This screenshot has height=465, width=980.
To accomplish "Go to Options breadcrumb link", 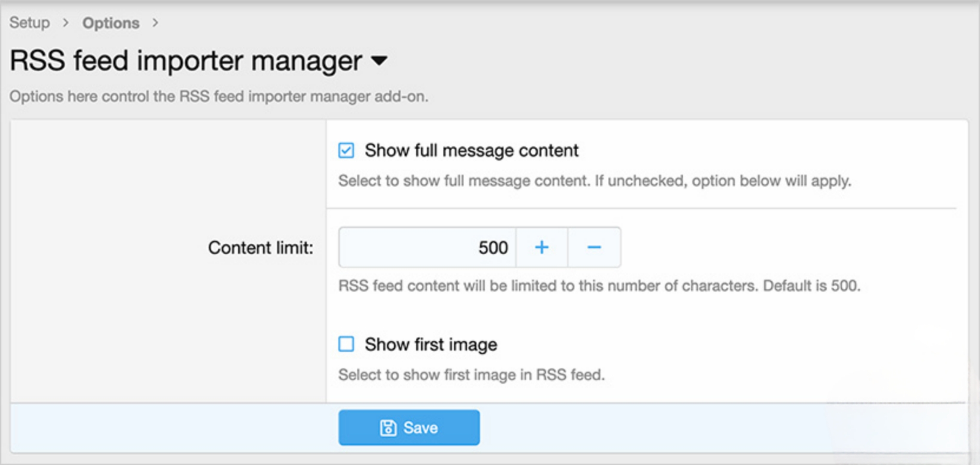I will [111, 23].
